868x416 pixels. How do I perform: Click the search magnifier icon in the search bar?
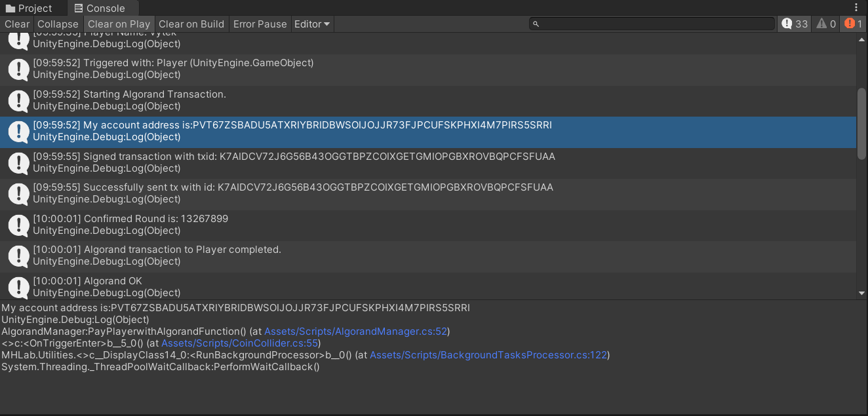tap(536, 24)
